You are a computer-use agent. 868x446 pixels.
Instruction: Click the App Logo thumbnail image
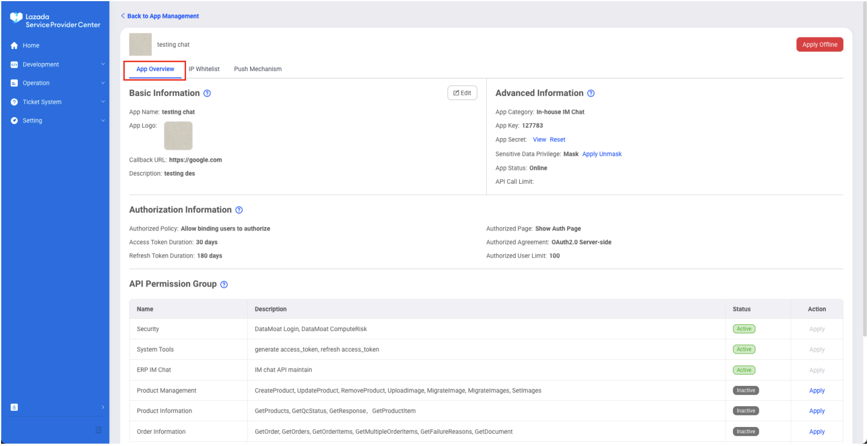[x=178, y=136]
